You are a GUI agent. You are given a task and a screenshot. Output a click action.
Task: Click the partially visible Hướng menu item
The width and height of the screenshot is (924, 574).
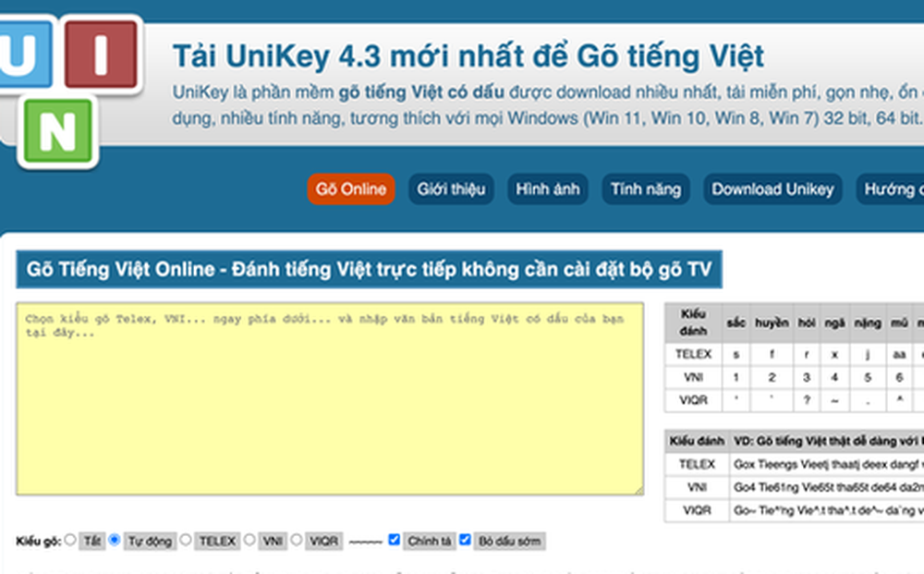(x=890, y=189)
